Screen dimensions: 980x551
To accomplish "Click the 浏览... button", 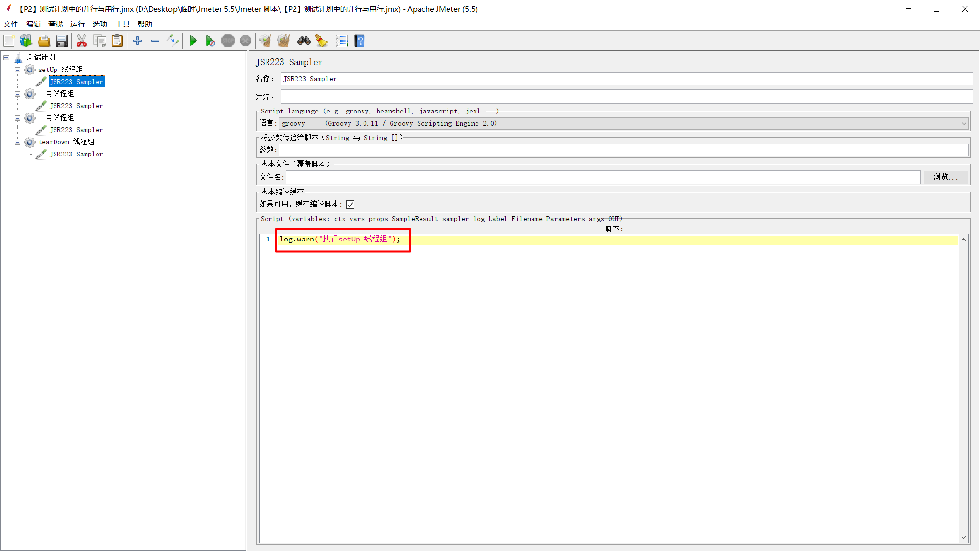I will click(x=946, y=177).
